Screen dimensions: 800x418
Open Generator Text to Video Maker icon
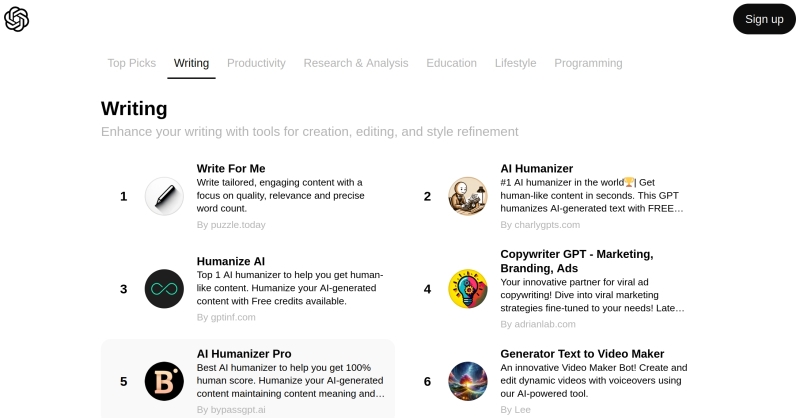[468, 381]
